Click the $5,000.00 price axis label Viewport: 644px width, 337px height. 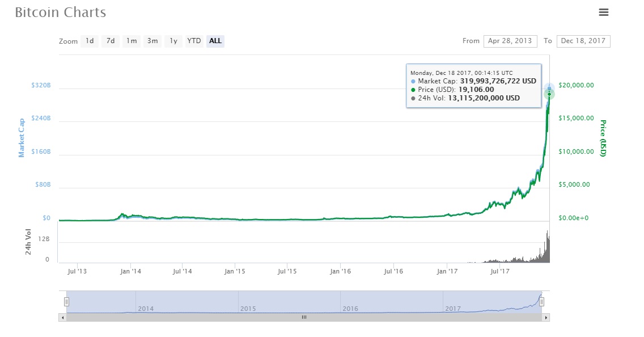click(574, 184)
